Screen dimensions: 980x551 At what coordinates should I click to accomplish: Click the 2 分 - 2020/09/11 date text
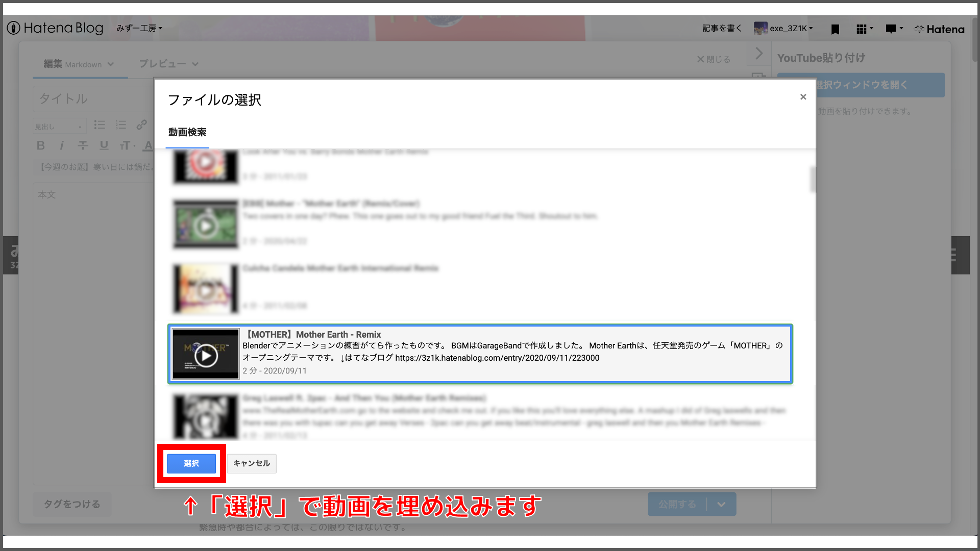(275, 371)
